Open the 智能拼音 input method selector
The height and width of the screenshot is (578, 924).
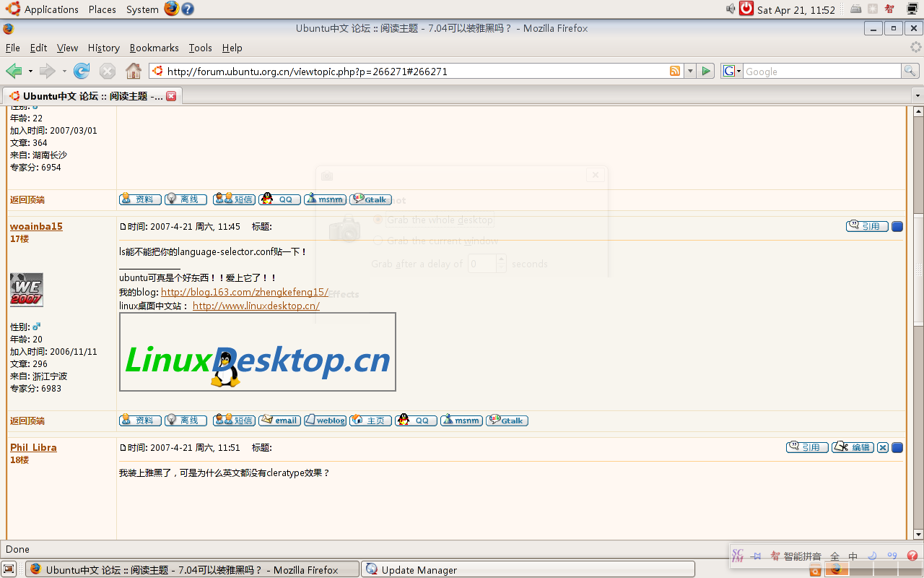coord(796,556)
